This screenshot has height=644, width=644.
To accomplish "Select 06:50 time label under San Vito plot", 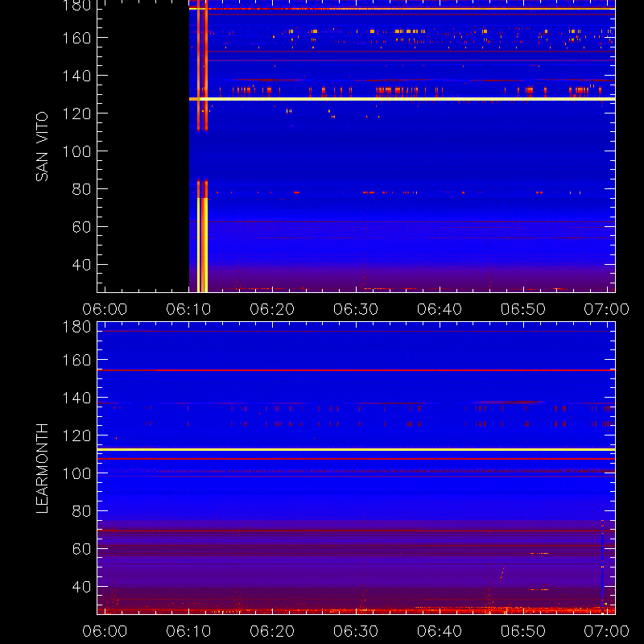I will tap(523, 309).
